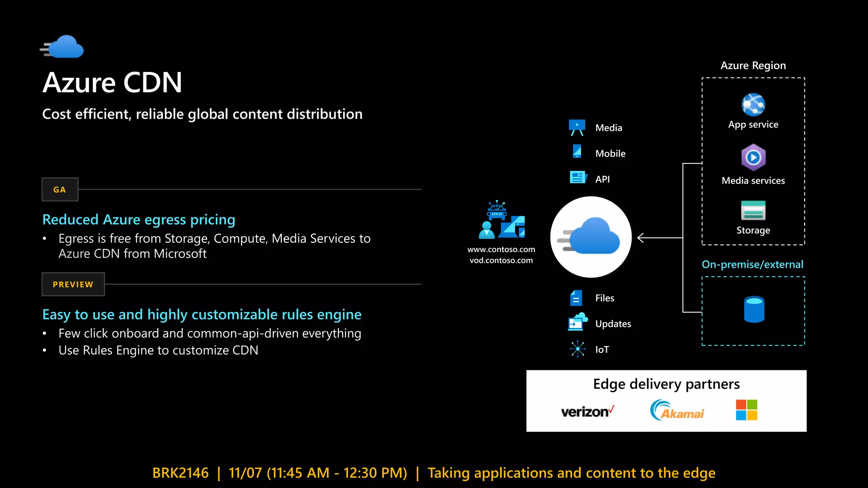The height and width of the screenshot is (488, 868).
Task: Click the 'Azure CDN' title
Action: click(x=112, y=83)
